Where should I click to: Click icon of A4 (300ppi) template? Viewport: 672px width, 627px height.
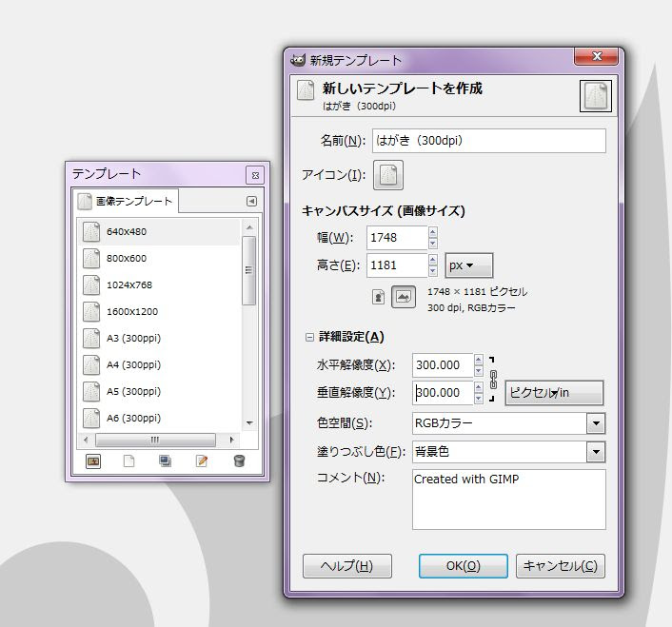click(91, 364)
